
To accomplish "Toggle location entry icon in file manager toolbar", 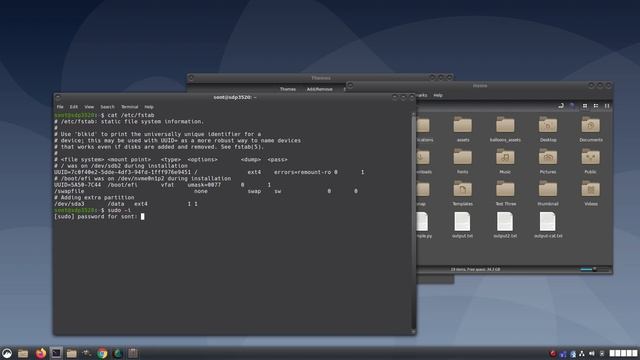I will 561,106.
